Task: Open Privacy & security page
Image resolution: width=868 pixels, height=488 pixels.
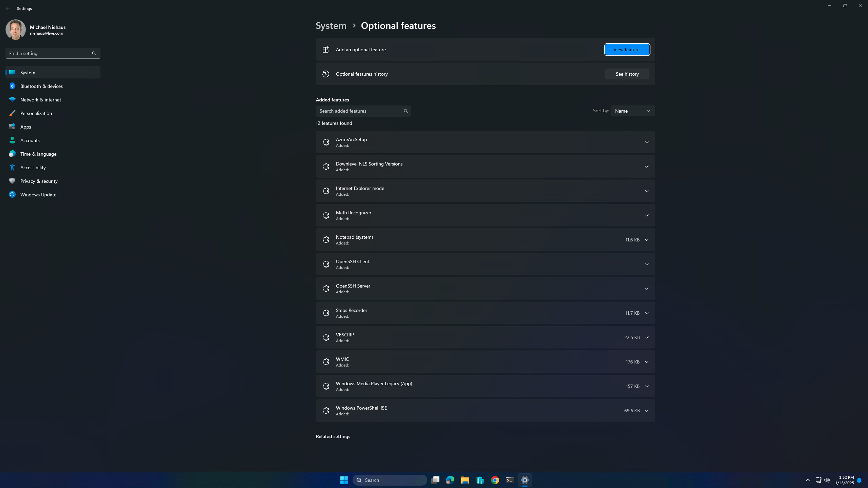Action: pyautogui.click(x=39, y=181)
